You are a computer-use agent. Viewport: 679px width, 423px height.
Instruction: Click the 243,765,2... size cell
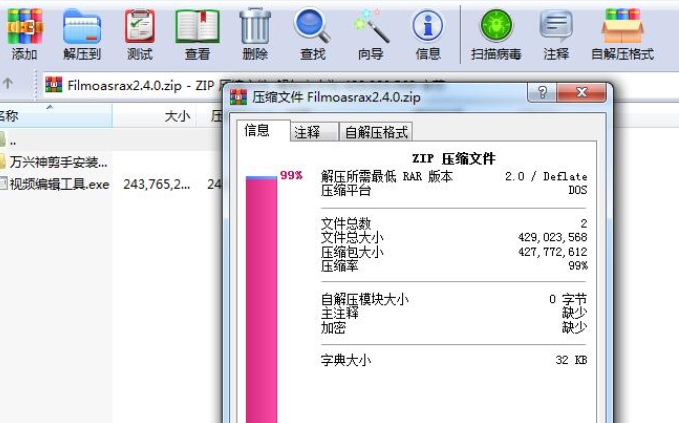click(156, 184)
